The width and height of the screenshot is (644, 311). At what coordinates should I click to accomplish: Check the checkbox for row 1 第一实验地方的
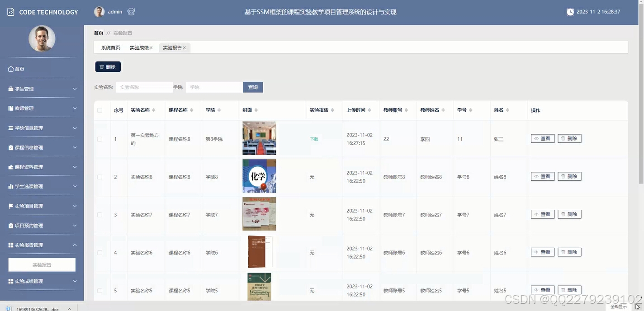100,139
